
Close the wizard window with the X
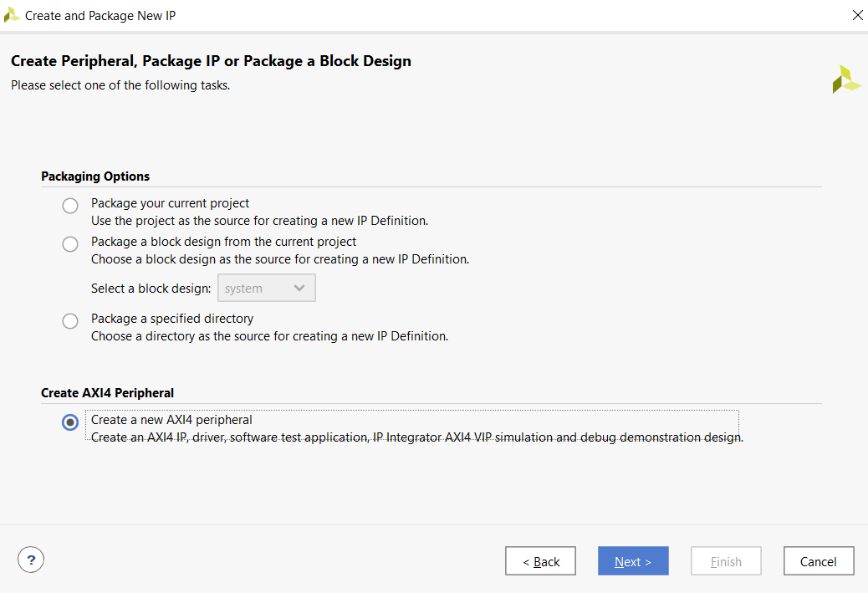pyautogui.click(x=857, y=14)
